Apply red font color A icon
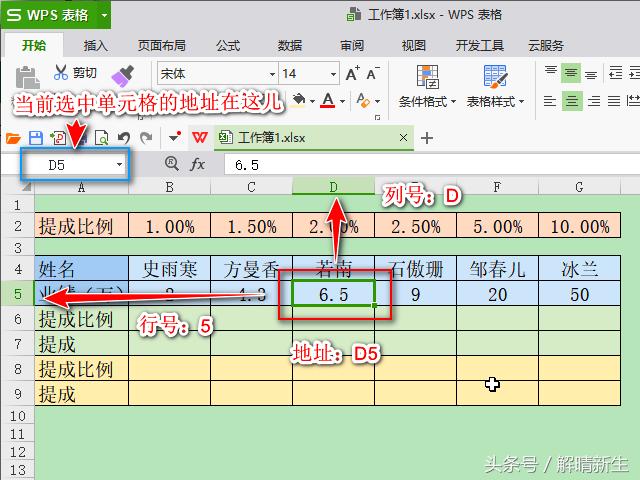Viewport: 640px width, 480px height. coord(328,100)
